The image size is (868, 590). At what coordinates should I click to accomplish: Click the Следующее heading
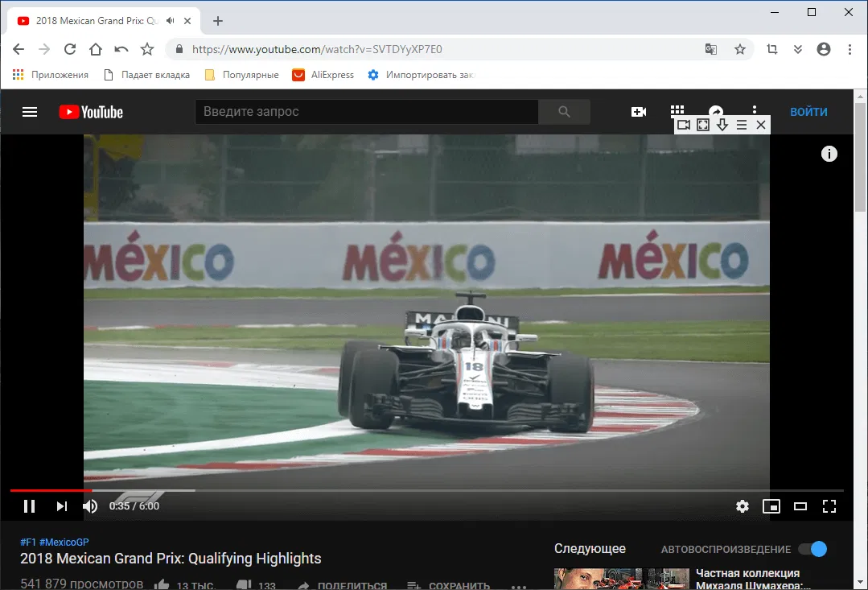590,548
